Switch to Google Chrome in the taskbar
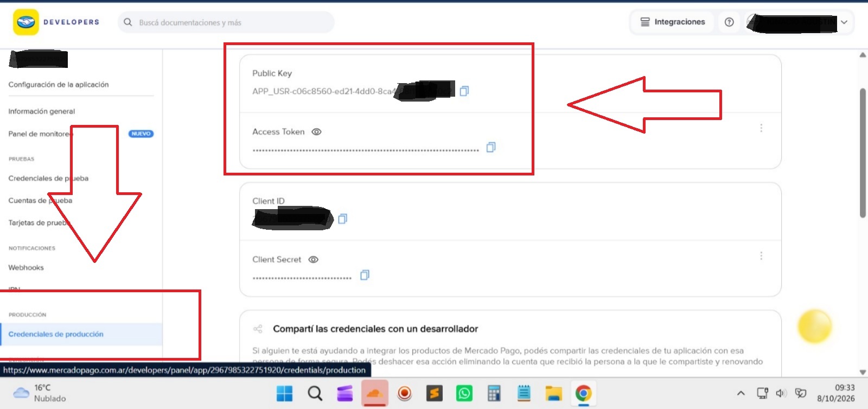Viewport: 868px width, 409px height. [x=583, y=393]
